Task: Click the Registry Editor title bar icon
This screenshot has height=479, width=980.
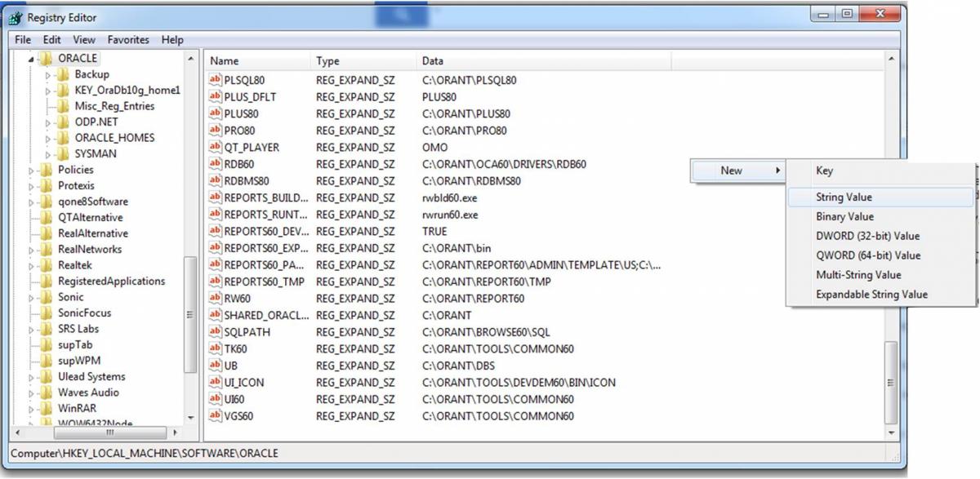Action: click(x=16, y=17)
